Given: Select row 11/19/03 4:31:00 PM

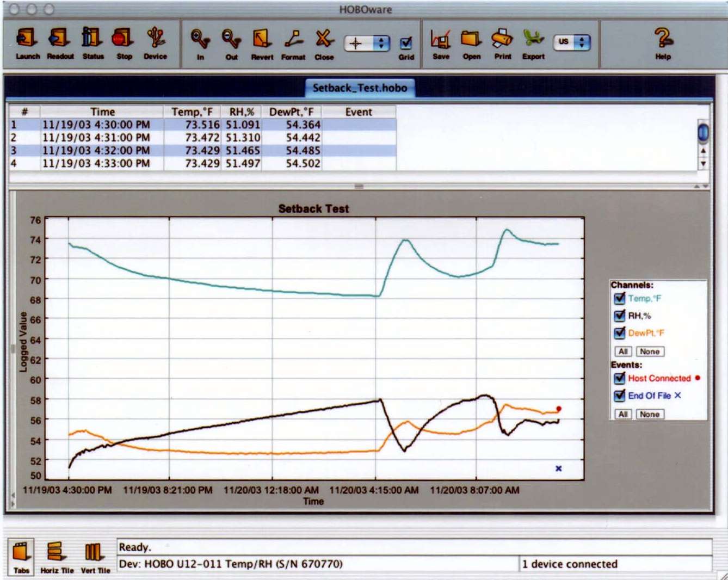Looking at the screenshot, I should pyautogui.click(x=202, y=138).
